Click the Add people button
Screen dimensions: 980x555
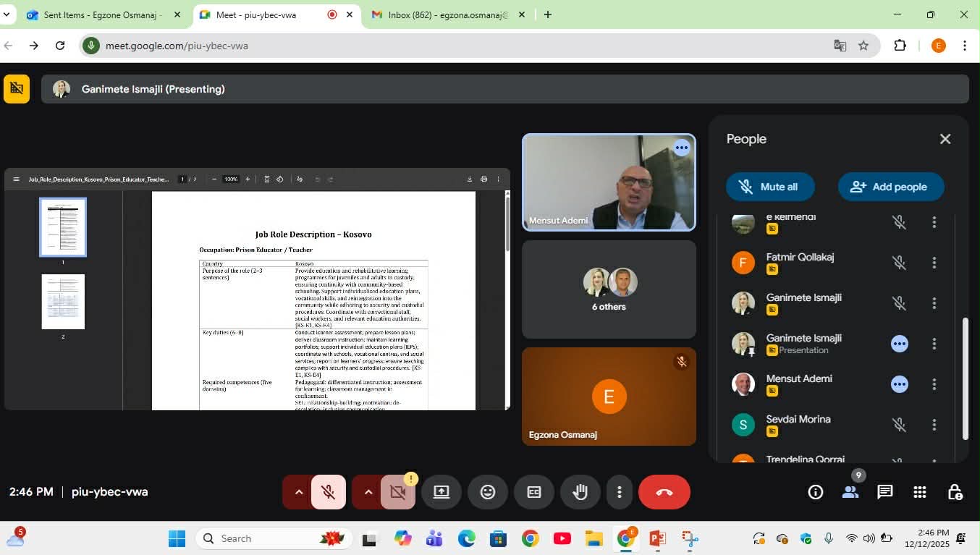pos(890,187)
